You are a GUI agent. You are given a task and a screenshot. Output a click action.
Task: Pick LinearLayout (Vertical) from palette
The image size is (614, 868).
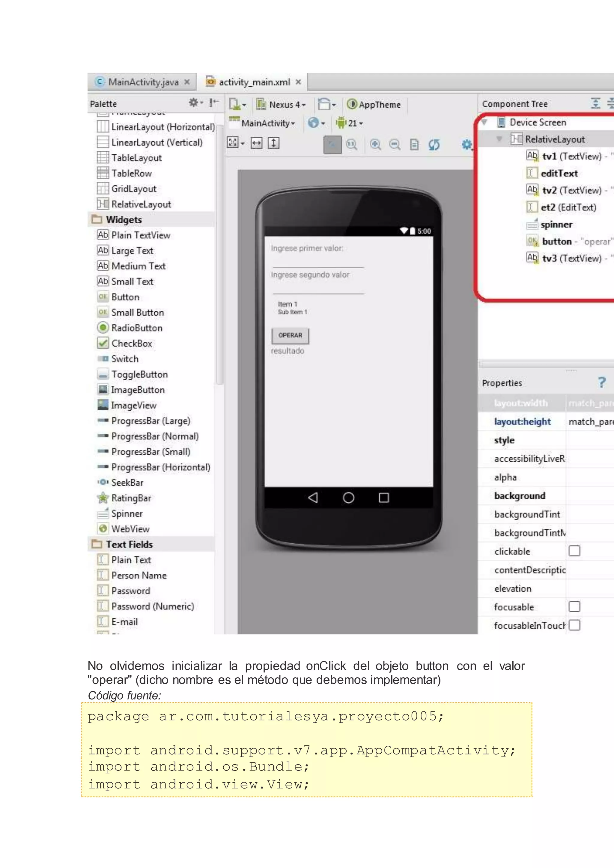point(150,142)
